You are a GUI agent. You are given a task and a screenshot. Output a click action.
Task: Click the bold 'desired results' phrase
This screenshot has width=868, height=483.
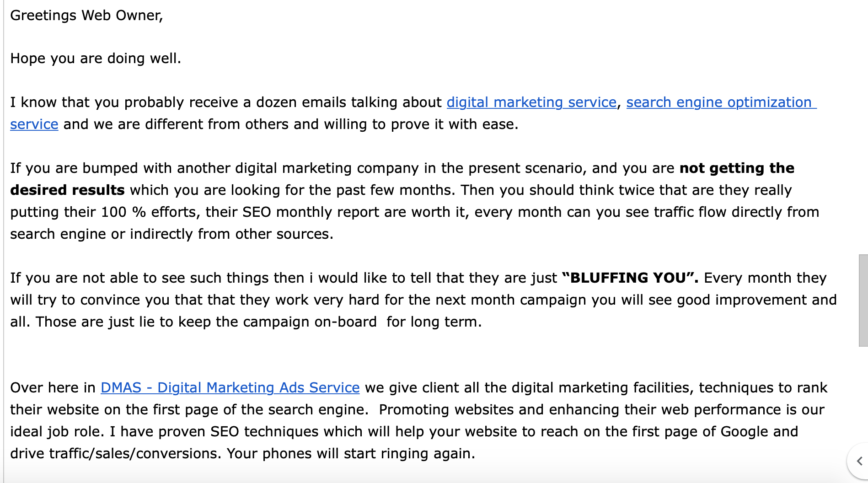click(67, 190)
